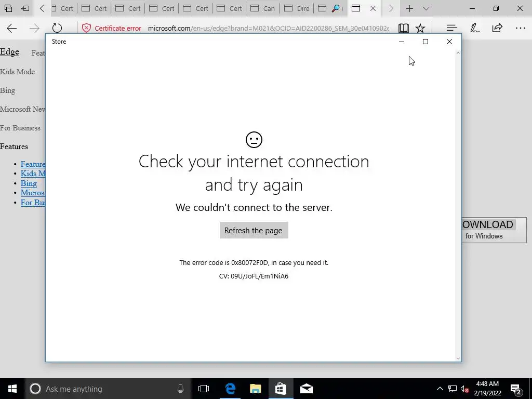Switch to the "Can" tab
The width and height of the screenshot is (532, 399).
click(263, 8)
